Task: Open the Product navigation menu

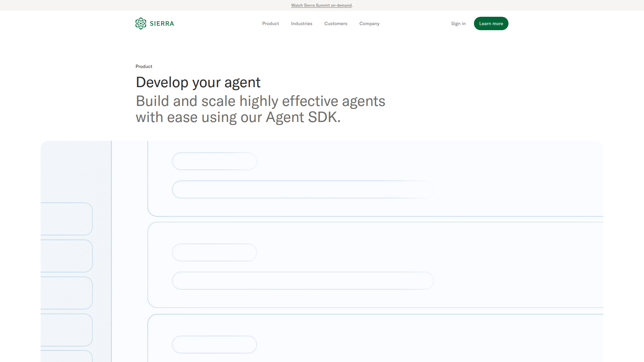Action: click(270, 23)
